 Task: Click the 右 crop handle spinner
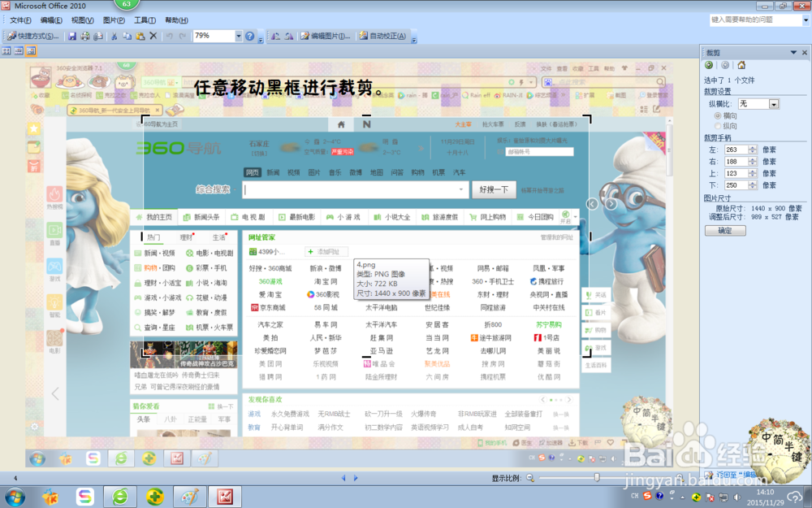tap(753, 162)
